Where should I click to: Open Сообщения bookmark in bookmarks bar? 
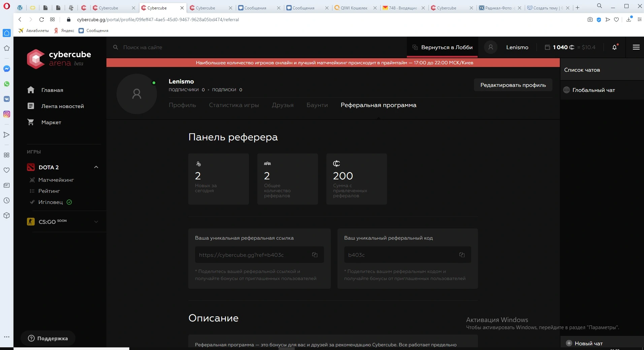pyautogui.click(x=93, y=30)
